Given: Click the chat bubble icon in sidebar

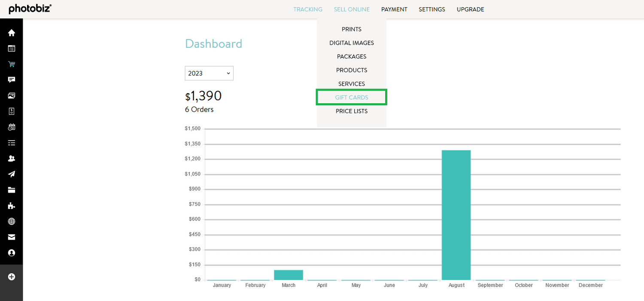Looking at the screenshot, I should pyautogui.click(x=12, y=80).
